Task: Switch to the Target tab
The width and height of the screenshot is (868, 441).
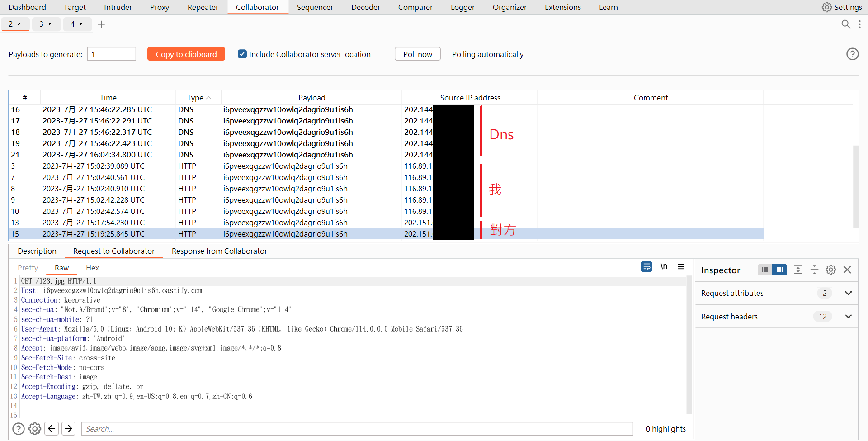Action: coord(75,7)
